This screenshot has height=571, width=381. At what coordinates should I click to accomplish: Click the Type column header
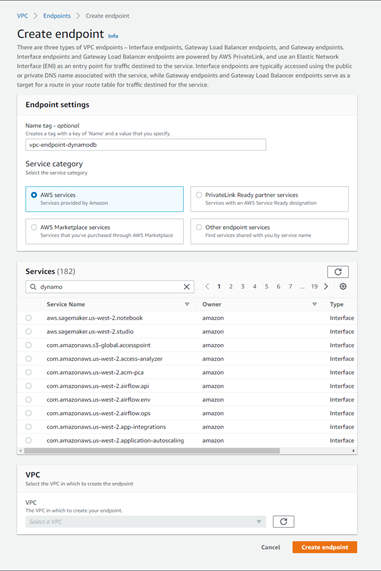pos(337,304)
